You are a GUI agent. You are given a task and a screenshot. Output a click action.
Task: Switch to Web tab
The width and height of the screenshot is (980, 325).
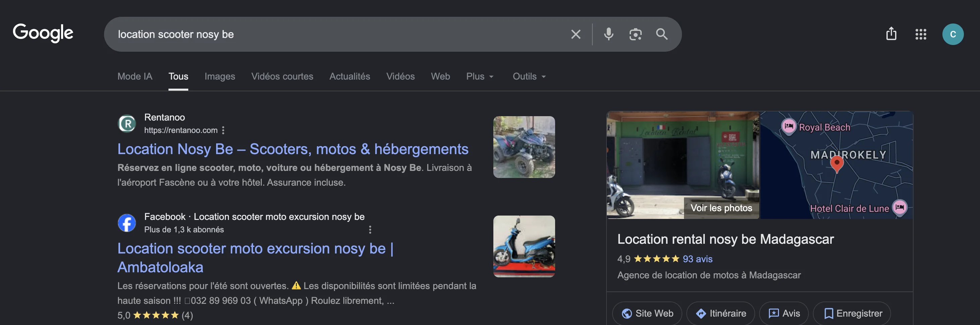point(440,76)
